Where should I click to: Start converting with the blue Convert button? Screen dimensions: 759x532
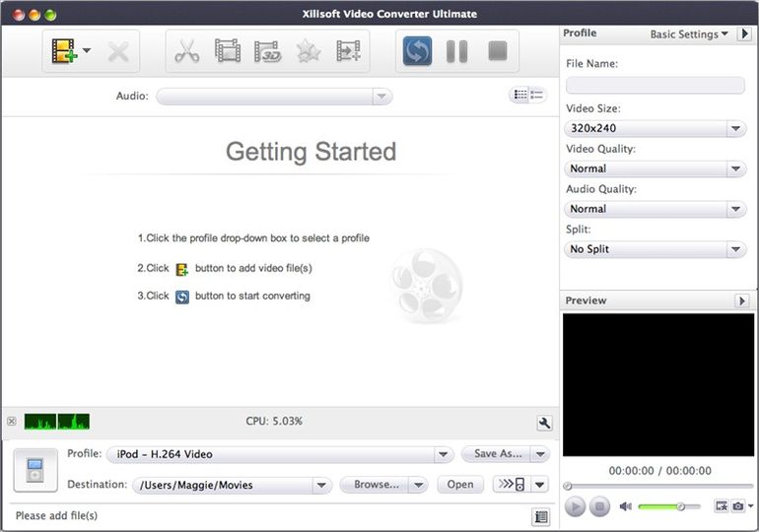[x=417, y=51]
